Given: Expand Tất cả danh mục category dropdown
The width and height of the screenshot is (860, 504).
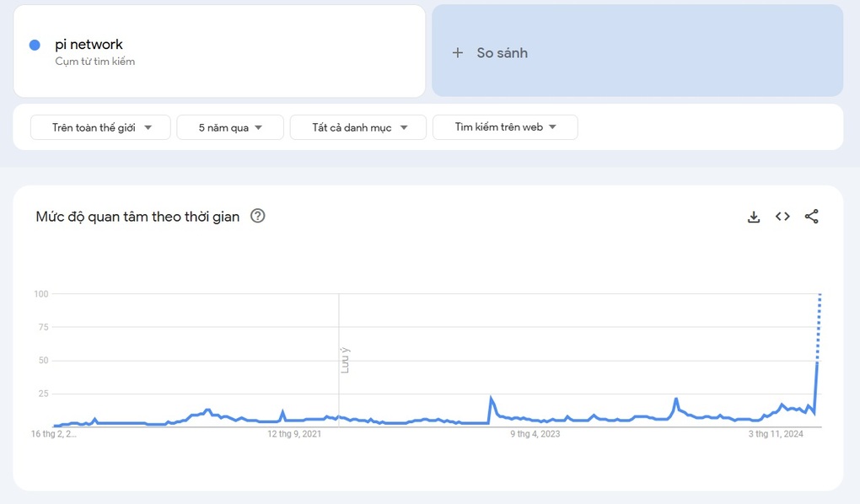Looking at the screenshot, I should [x=358, y=127].
